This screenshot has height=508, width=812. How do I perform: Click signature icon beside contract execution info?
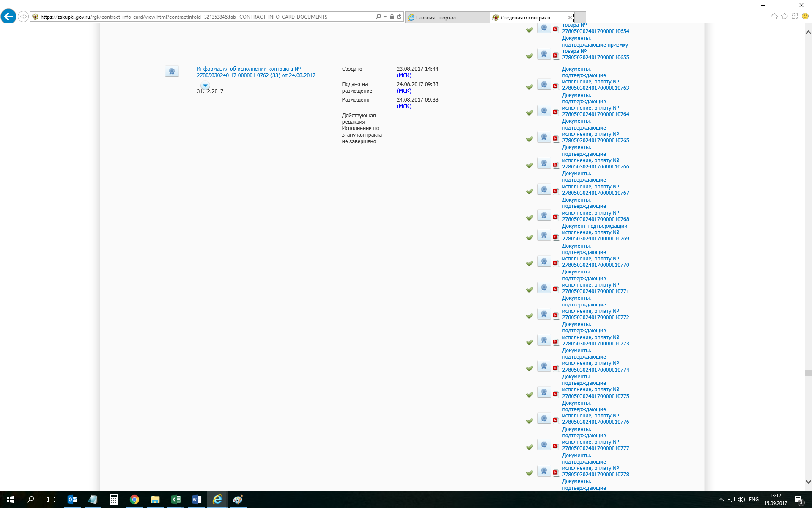pos(172,71)
